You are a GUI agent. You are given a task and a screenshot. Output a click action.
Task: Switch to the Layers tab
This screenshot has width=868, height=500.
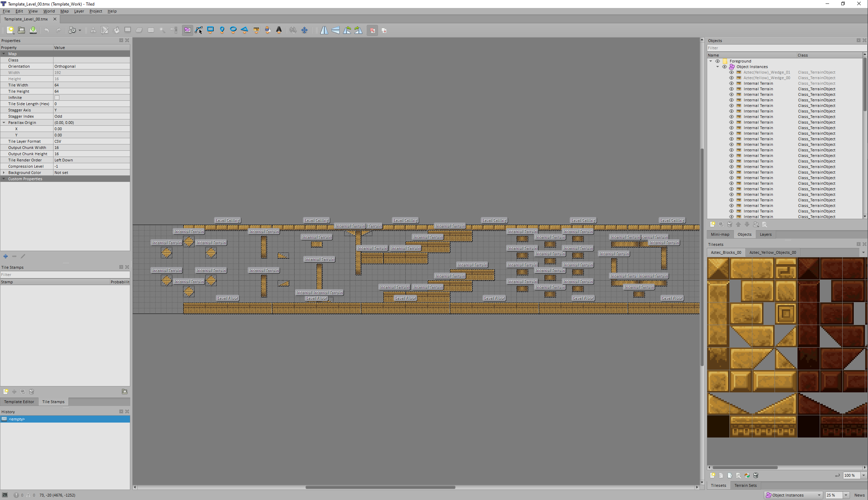point(765,234)
